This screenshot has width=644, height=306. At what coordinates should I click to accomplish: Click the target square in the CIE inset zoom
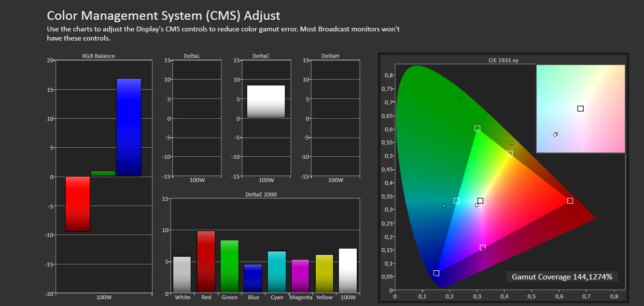tap(580, 109)
